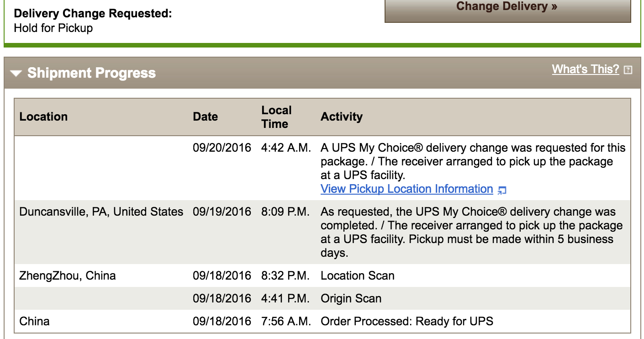Click the Change Delivery button

coord(507,8)
